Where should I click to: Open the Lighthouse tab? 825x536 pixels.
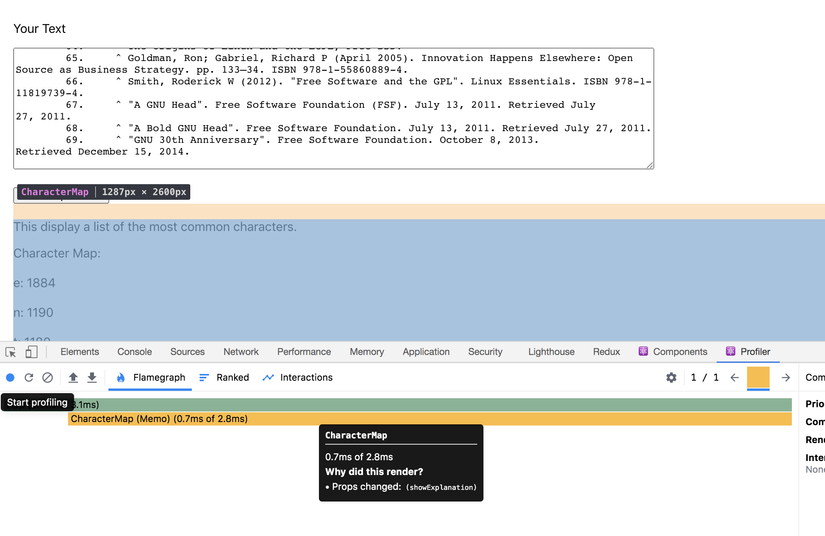(x=551, y=352)
